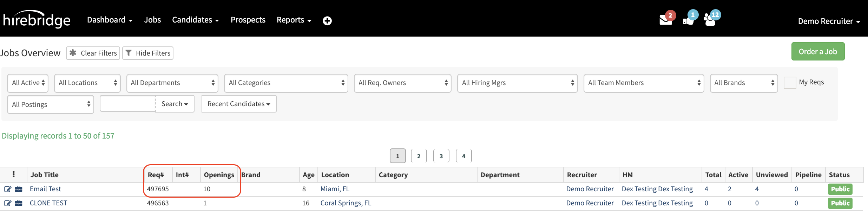Go to the Prospects page
Screen dimensions: 868x211
(248, 20)
